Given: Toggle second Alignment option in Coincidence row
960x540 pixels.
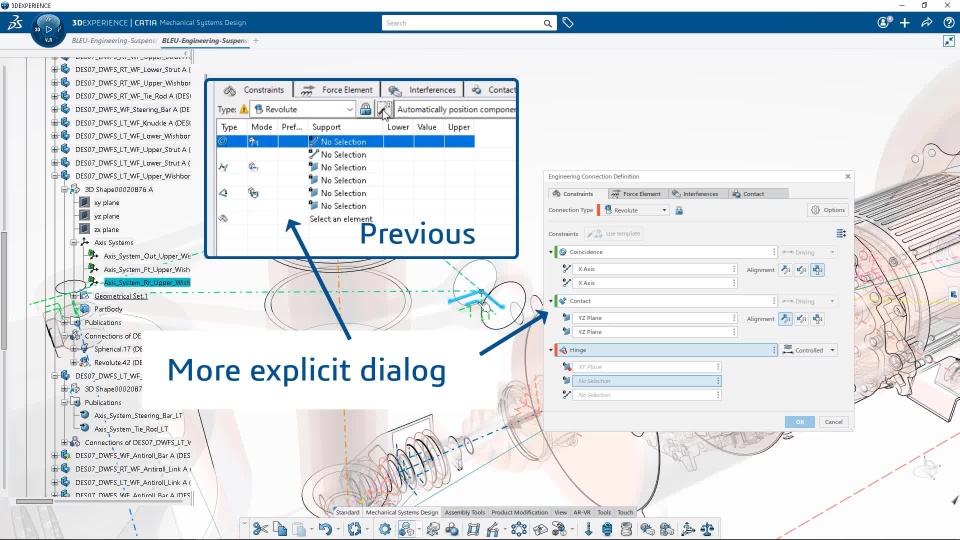Looking at the screenshot, I should coord(801,269).
